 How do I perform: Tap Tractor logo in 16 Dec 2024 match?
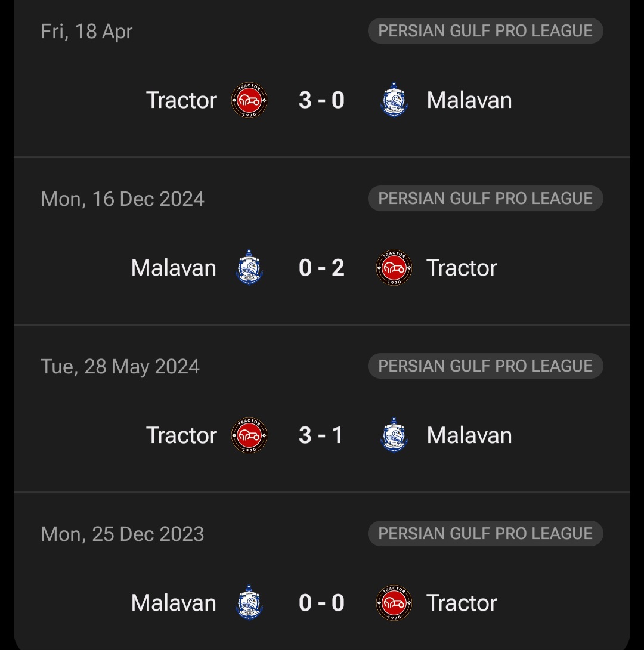click(x=394, y=268)
